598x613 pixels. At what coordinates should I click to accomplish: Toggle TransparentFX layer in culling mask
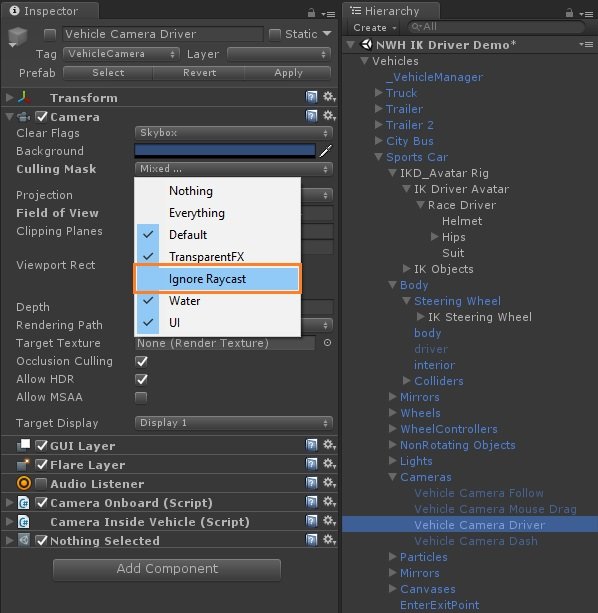click(218, 256)
